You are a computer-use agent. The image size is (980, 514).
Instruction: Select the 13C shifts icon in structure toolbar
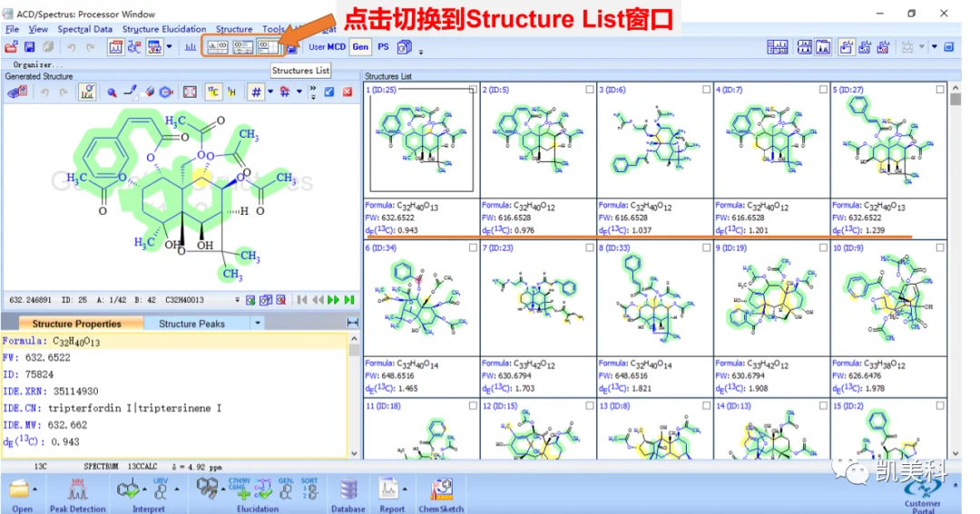click(x=213, y=92)
